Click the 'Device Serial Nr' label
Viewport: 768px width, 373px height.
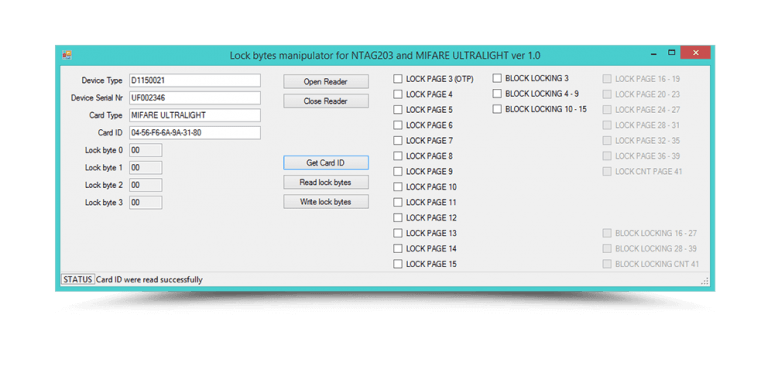point(96,98)
